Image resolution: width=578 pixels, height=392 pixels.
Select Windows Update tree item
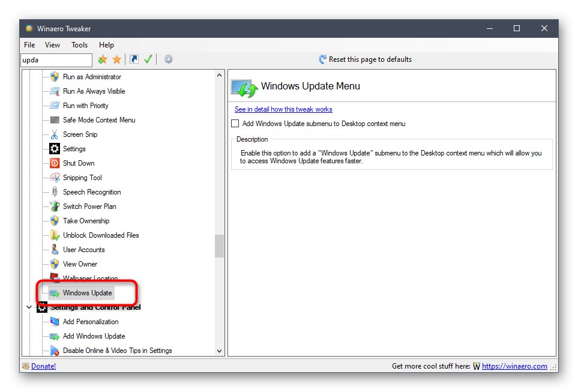pos(88,293)
